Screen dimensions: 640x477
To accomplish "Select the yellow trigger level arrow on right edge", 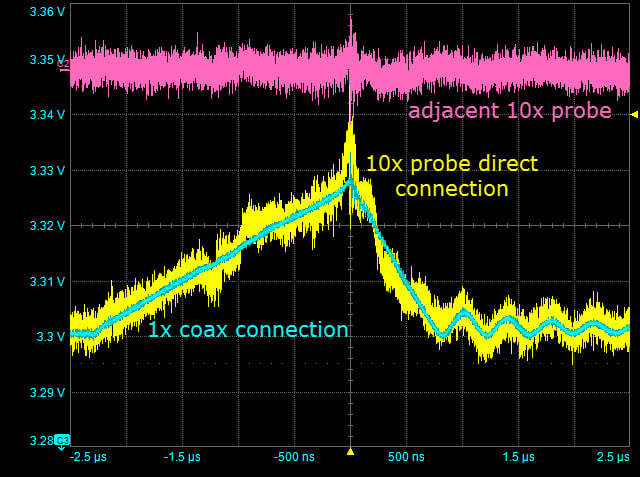I will (634, 116).
